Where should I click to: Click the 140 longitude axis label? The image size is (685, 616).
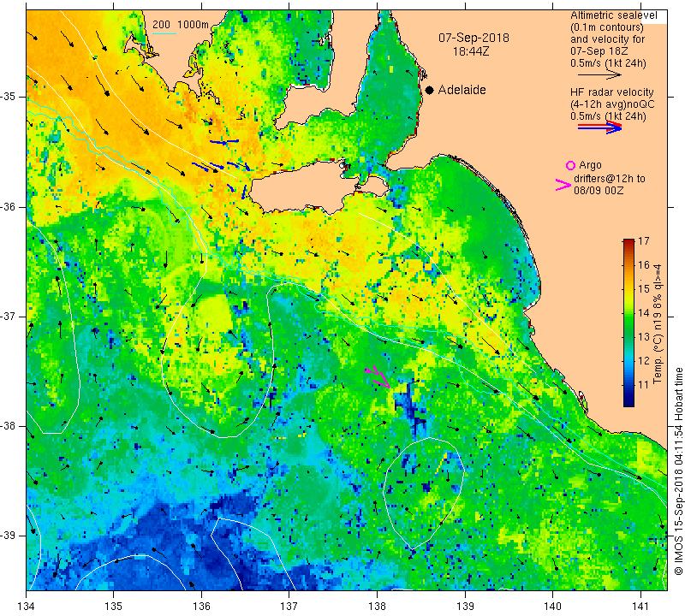coord(552,606)
